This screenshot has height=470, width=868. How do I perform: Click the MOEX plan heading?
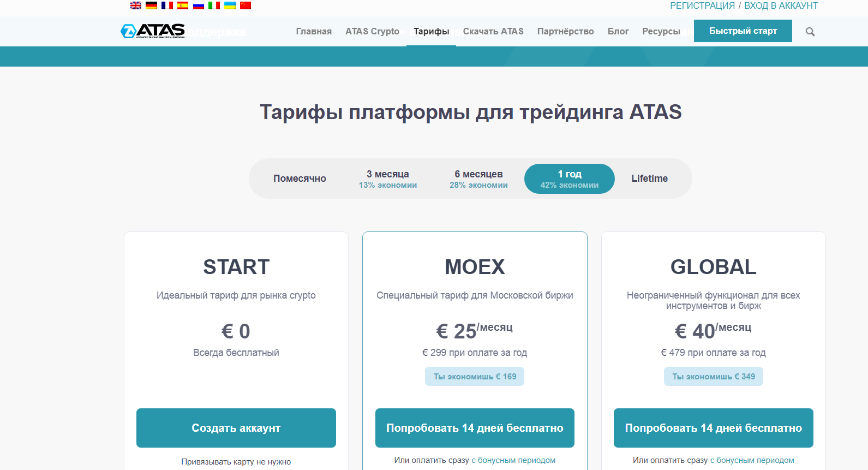(x=475, y=267)
